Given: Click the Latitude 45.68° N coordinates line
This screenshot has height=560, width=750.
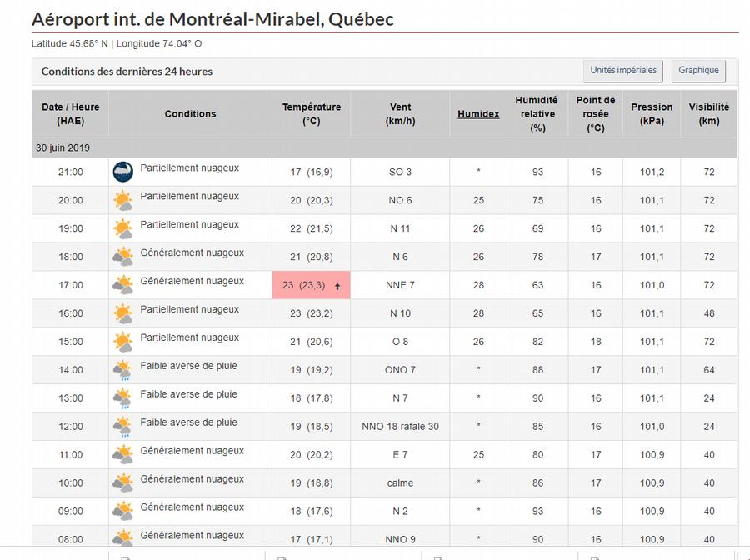Looking at the screenshot, I should click(x=117, y=43).
